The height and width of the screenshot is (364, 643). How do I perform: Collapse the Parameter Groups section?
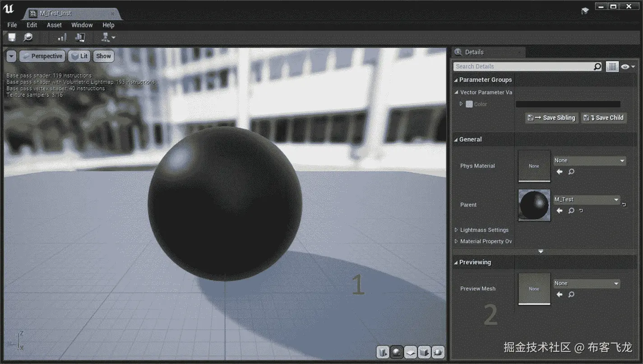[456, 80]
